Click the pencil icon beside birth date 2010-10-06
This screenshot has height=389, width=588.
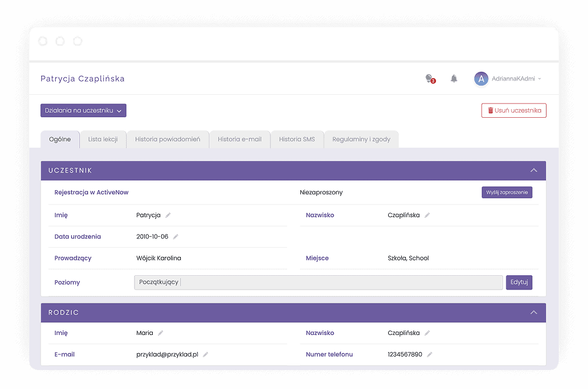click(176, 237)
